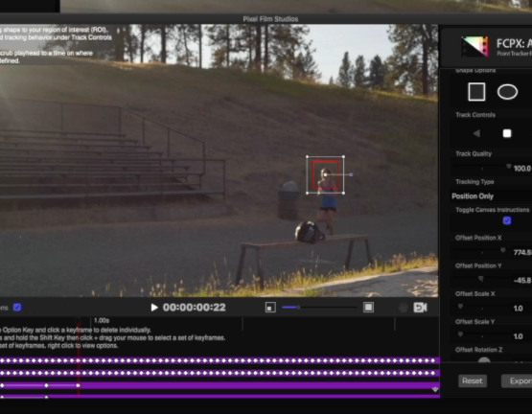Toggle the Canvas Instructions checkbox
This screenshot has height=414, width=532.
pos(507,220)
